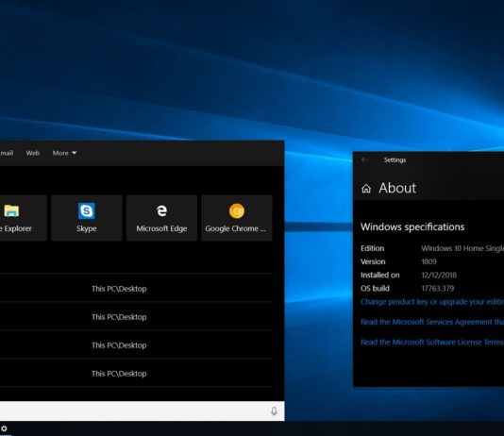
Task: Expand the More filter dropdown
Action: tap(64, 153)
